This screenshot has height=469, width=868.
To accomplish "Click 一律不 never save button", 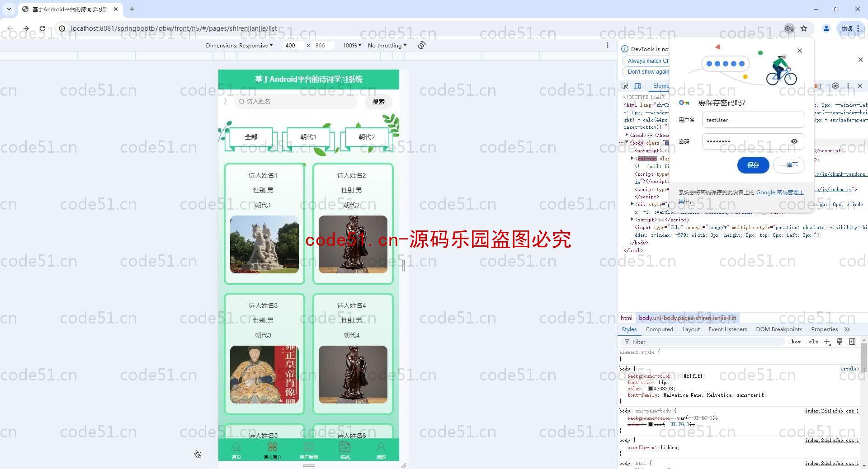I will coord(789,165).
